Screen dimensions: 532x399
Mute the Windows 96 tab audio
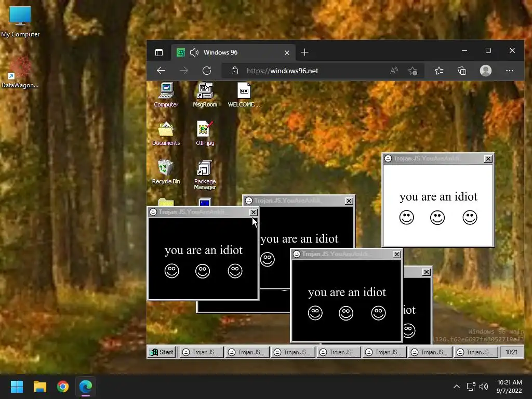(194, 52)
